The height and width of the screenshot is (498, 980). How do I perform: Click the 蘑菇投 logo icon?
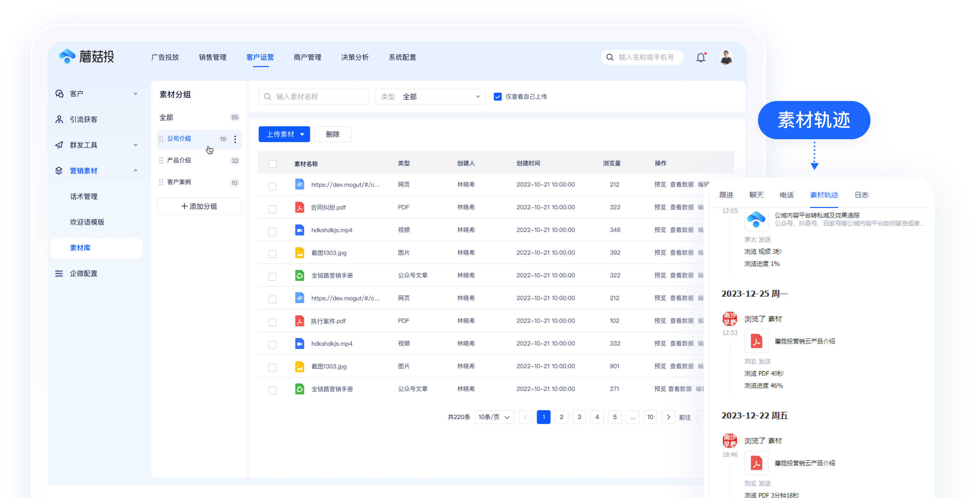click(x=67, y=56)
